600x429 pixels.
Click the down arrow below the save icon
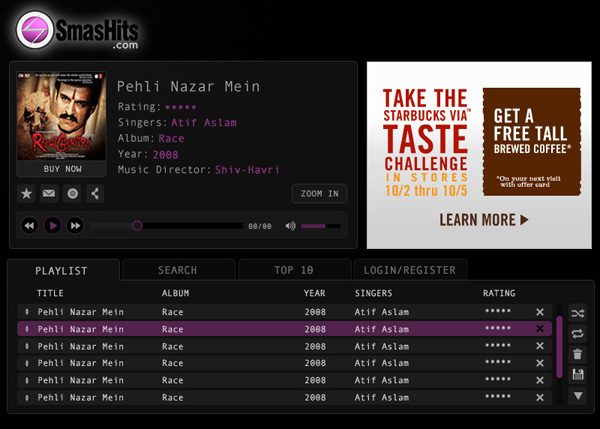577,396
